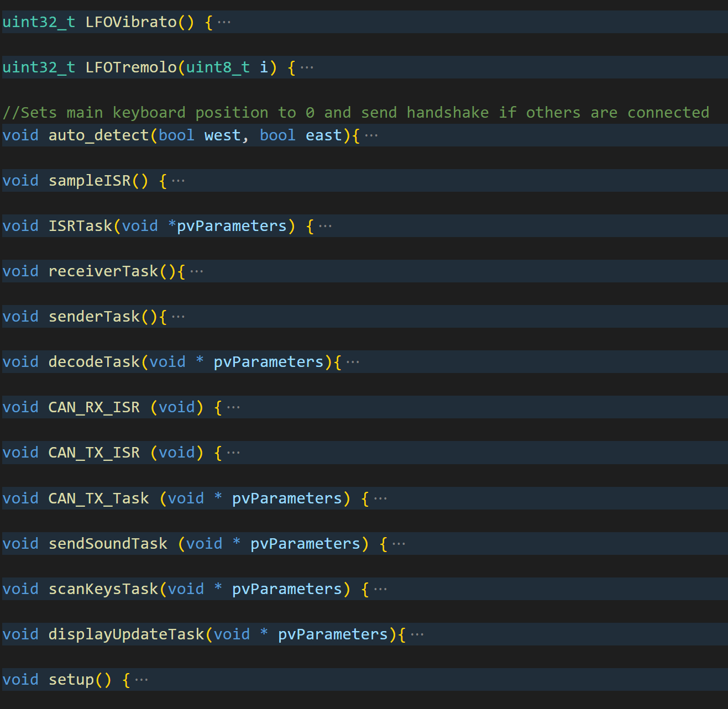
Task: Expand folded auto_detect function ellipsis
Action: tap(371, 136)
